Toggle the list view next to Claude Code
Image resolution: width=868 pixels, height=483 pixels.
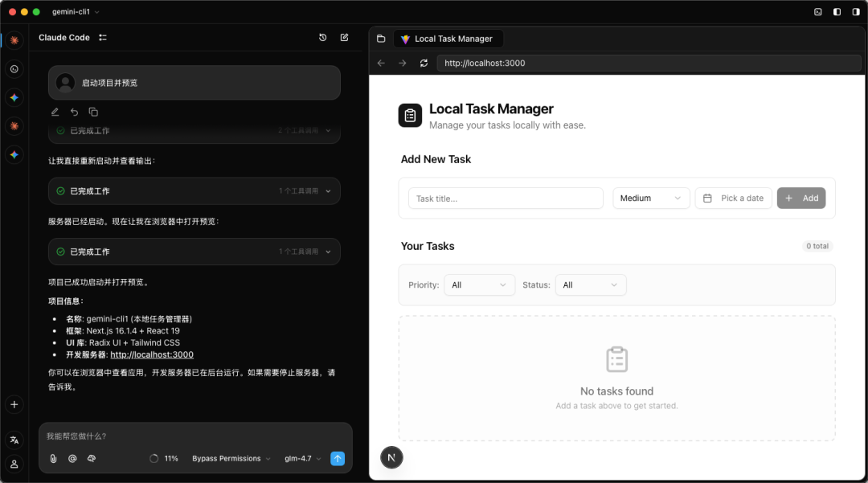pos(103,38)
